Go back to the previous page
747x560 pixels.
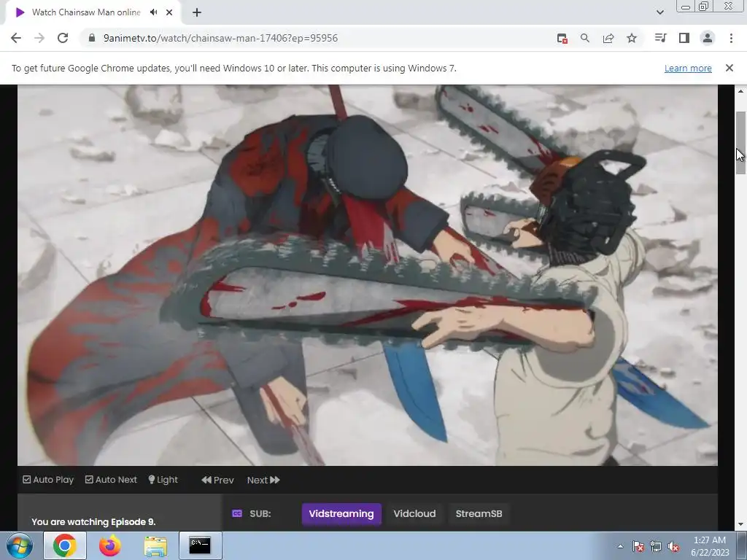(x=16, y=38)
